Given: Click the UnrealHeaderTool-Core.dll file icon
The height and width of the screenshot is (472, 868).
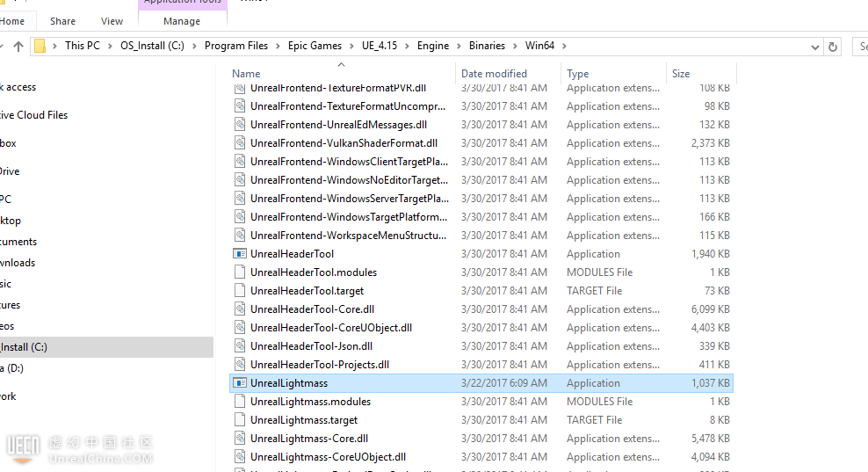Looking at the screenshot, I should (240, 309).
